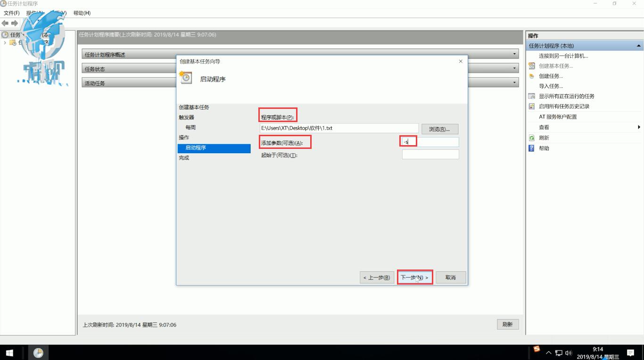Expand the 查看 submenu arrow

click(639, 127)
